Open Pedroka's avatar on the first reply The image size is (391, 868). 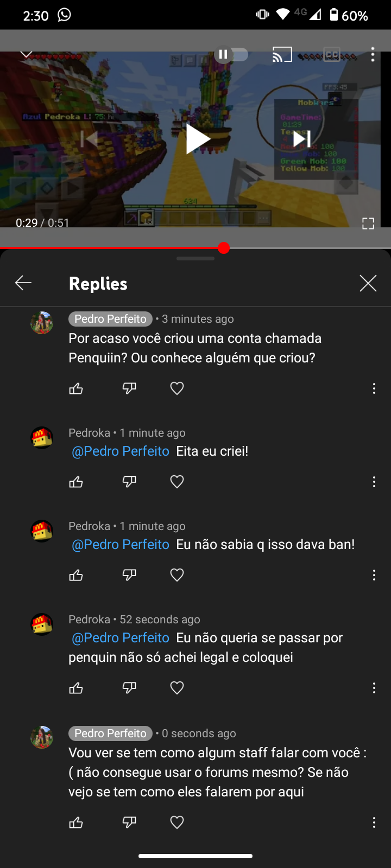[x=42, y=438]
